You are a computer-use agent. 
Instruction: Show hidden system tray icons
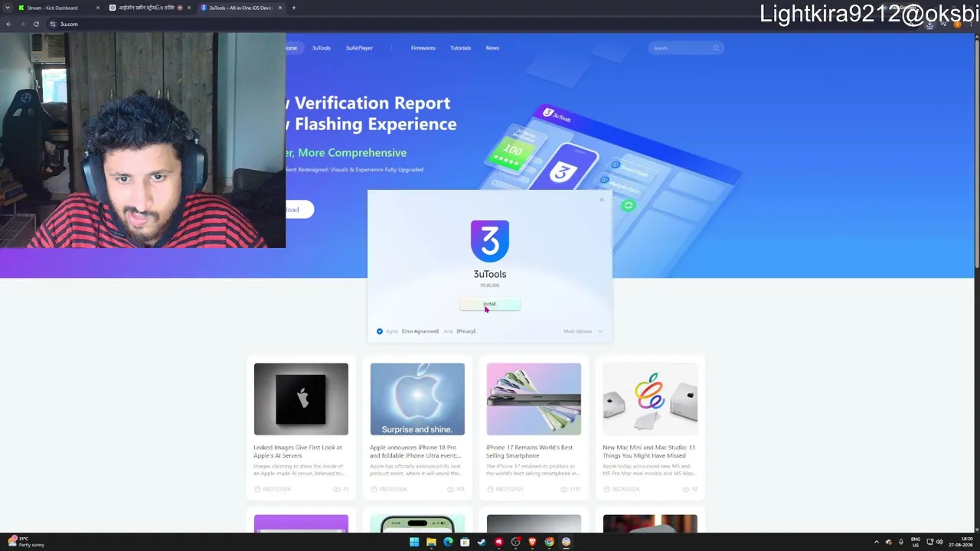pyautogui.click(x=877, y=542)
